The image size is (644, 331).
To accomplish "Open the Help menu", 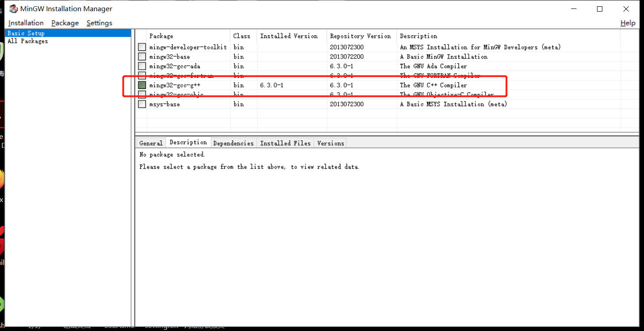I will pyautogui.click(x=628, y=23).
